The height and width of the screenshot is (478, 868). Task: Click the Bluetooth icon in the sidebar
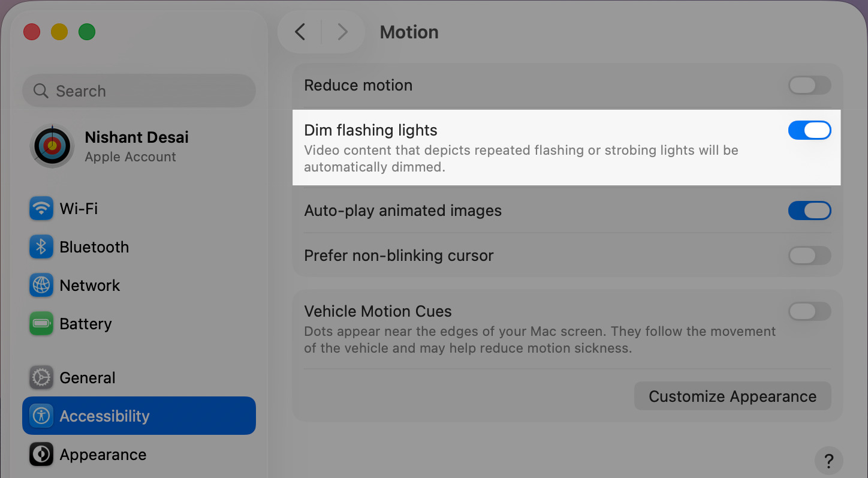click(41, 246)
